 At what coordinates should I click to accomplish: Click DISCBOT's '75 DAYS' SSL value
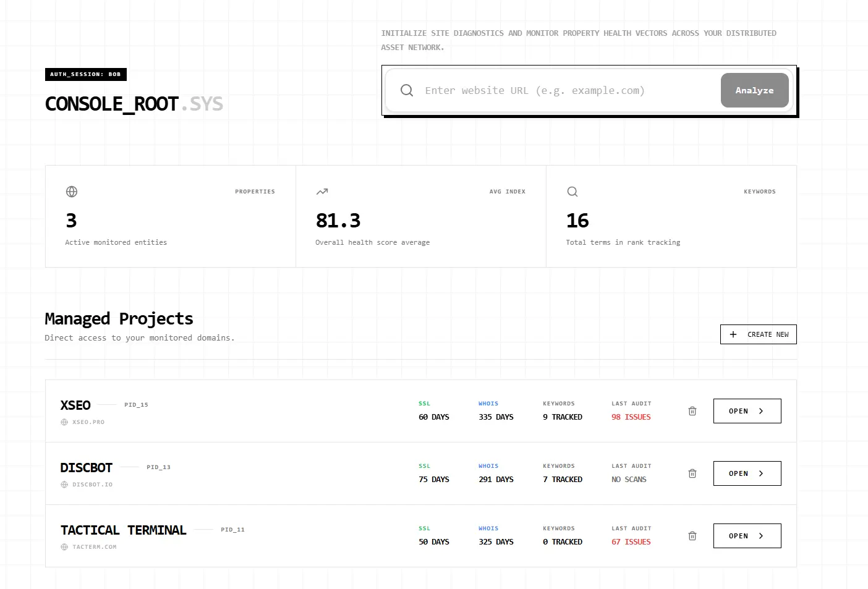click(434, 480)
